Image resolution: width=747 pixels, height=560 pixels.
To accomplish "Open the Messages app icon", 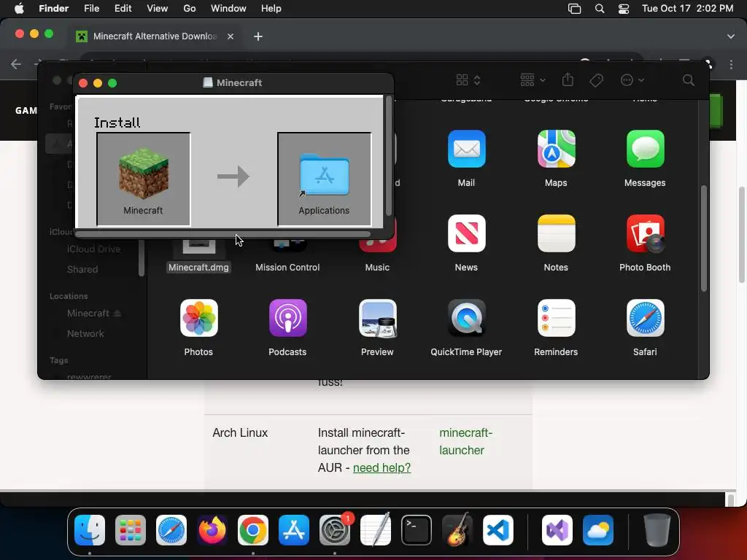I will [x=645, y=149].
